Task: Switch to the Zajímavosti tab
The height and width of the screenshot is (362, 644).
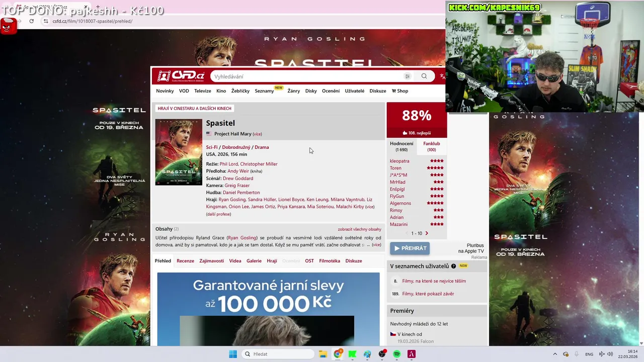Action: tap(211, 261)
